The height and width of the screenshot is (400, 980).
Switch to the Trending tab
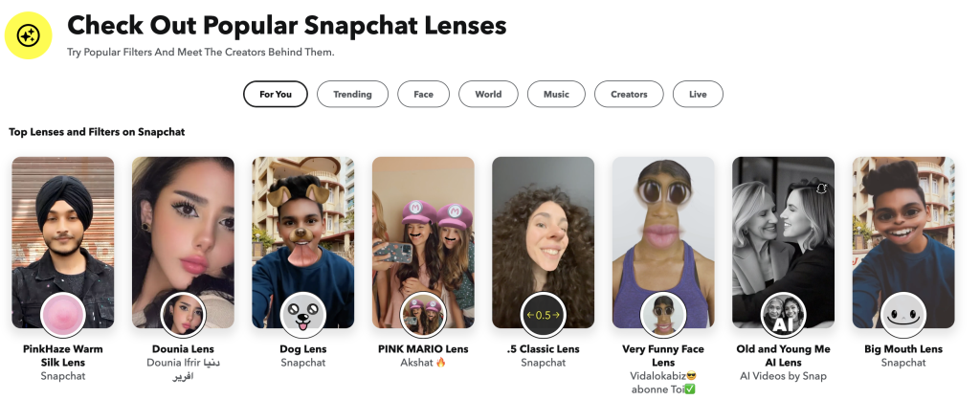352,95
